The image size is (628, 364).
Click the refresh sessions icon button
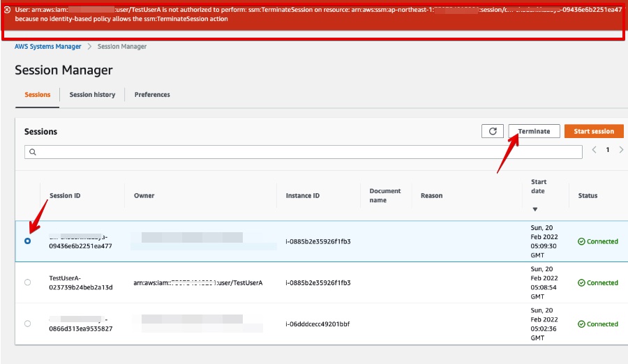pos(493,131)
